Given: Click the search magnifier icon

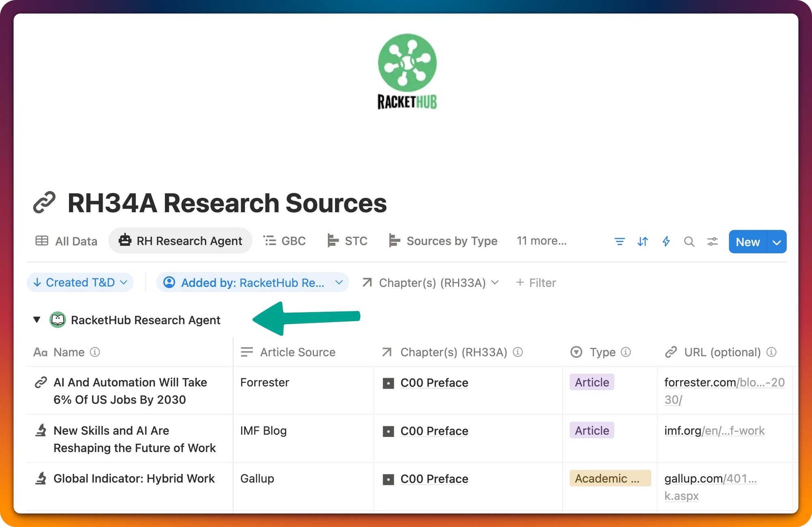Looking at the screenshot, I should pos(689,242).
